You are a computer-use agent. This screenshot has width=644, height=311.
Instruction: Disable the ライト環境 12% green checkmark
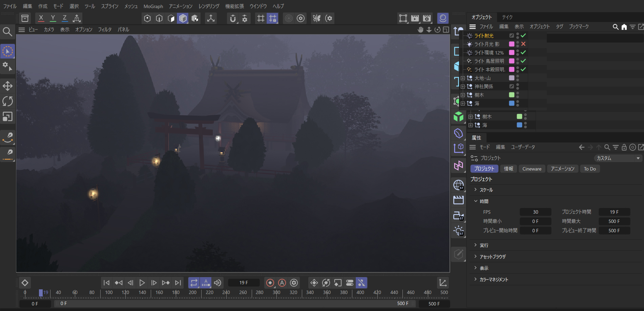523,52
